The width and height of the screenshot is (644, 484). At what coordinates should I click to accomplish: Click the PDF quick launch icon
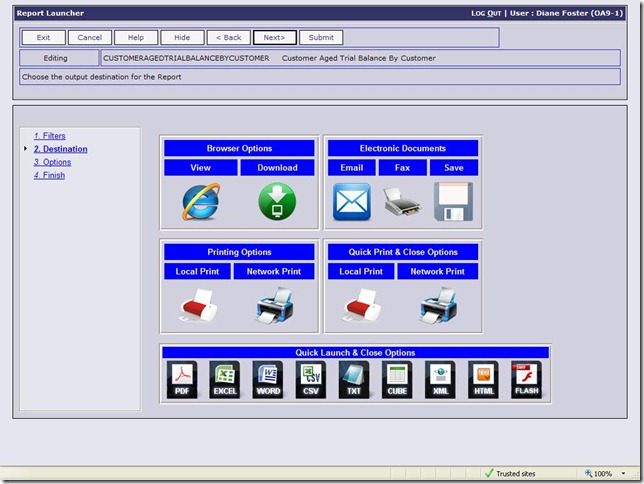(182, 381)
